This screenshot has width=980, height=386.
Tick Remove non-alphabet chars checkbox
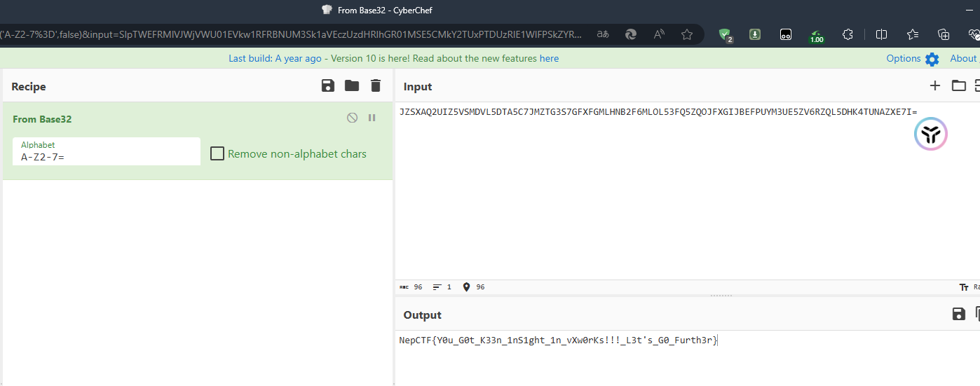pos(217,153)
